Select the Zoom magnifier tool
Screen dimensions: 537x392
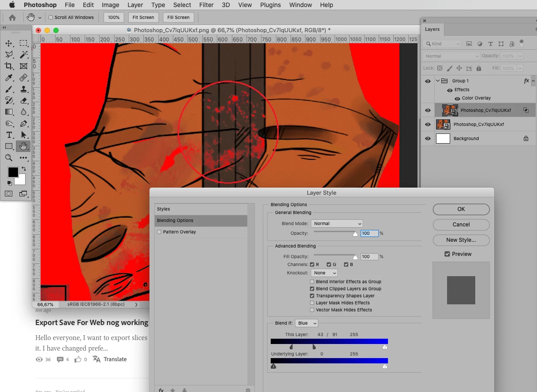pos(9,158)
